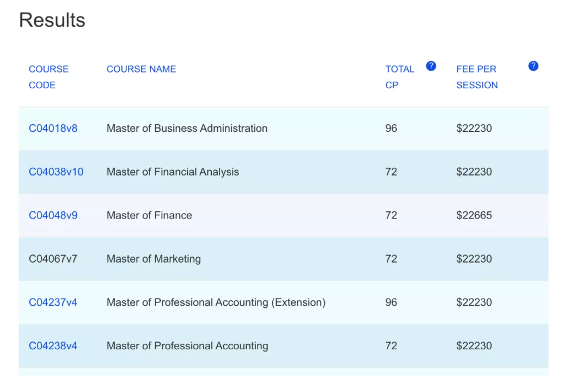
Task: Click the help icon beside Fee Per Session
Action: 533,66
